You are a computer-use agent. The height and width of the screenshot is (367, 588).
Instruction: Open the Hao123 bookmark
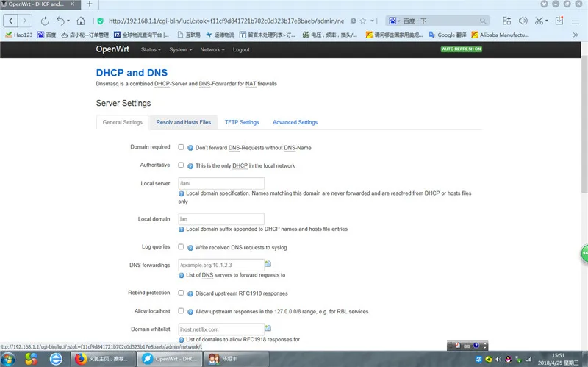[x=19, y=35]
